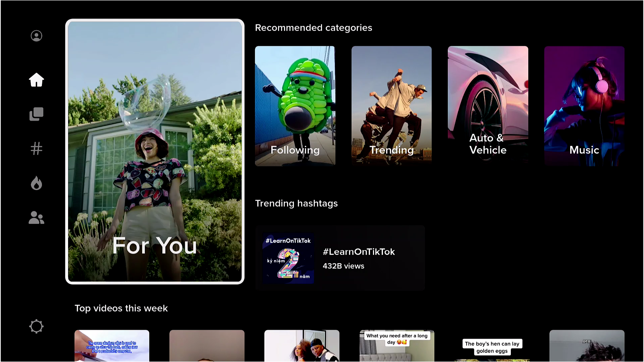Play the space aluminum alloy video
The width and height of the screenshot is (644, 362).
112,346
